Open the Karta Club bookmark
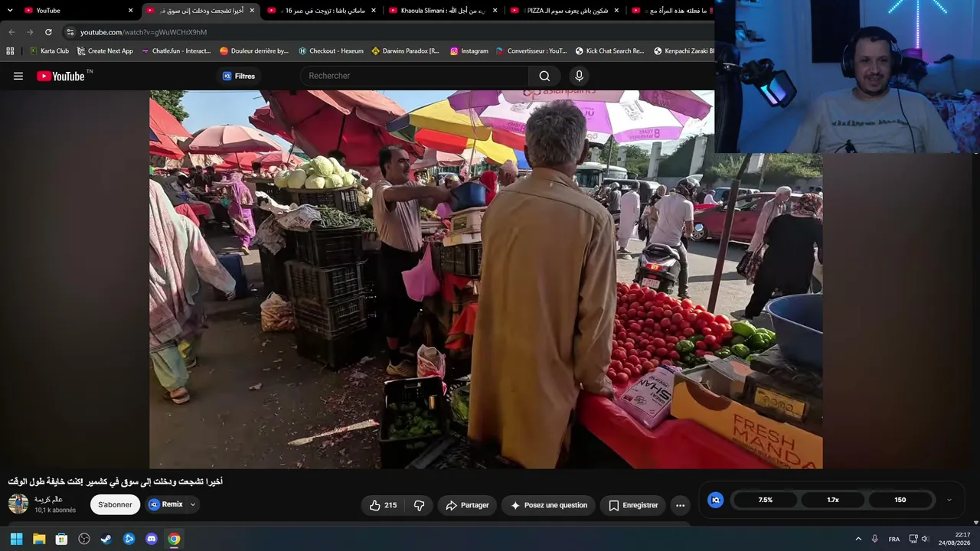 point(49,51)
